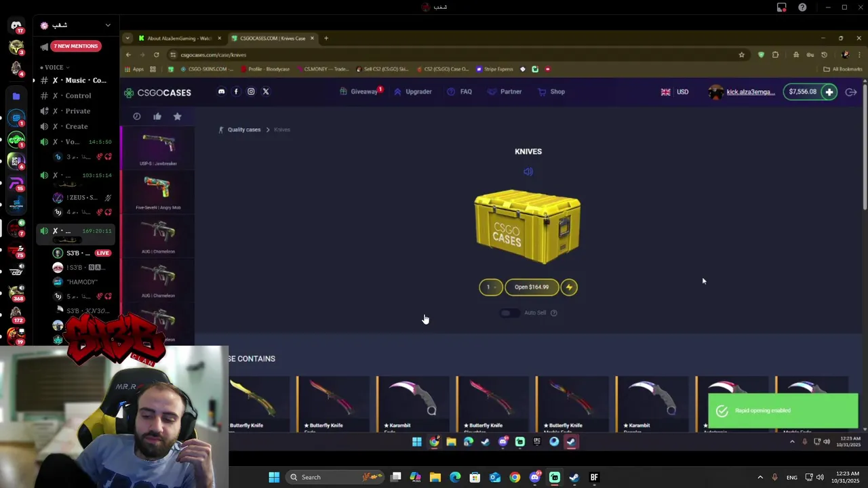This screenshot has width=868, height=488.
Task: Open the Discord server folder icon
Action: pos(16,96)
